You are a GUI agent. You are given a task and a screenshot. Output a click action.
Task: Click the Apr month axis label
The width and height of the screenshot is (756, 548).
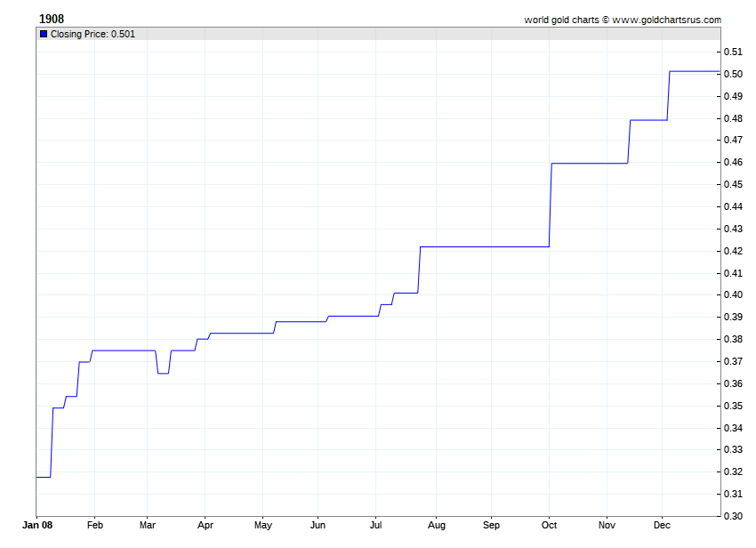[205, 525]
